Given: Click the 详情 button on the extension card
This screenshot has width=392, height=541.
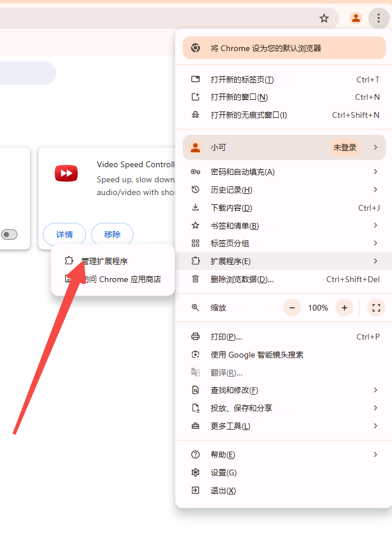Looking at the screenshot, I should [x=64, y=235].
